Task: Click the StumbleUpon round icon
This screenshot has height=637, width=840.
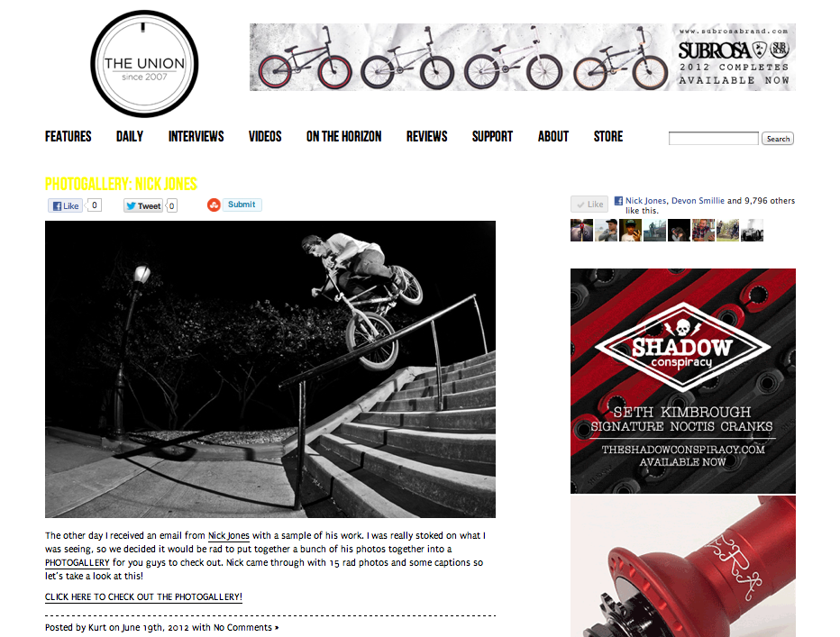Action: click(214, 205)
